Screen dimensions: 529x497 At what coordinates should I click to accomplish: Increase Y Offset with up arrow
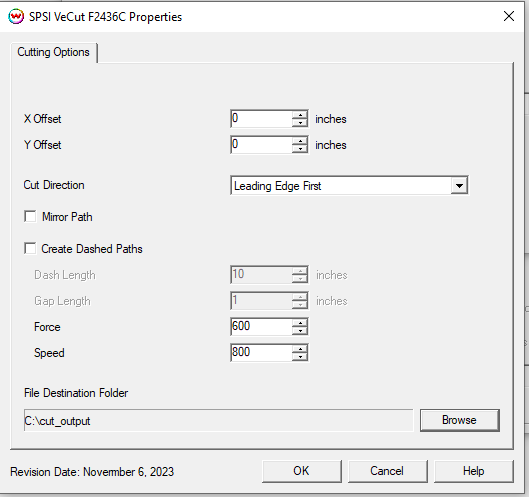[x=300, y=141]
